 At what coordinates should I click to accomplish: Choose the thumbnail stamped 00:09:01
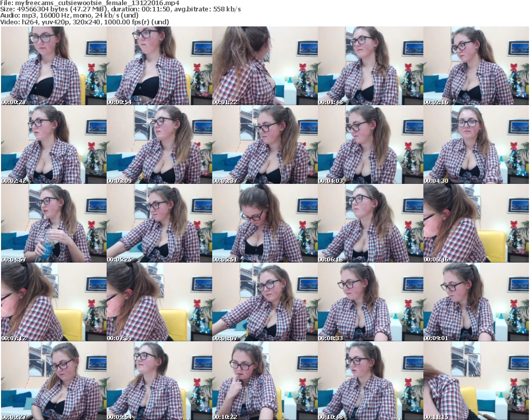(x=476, y=302)
